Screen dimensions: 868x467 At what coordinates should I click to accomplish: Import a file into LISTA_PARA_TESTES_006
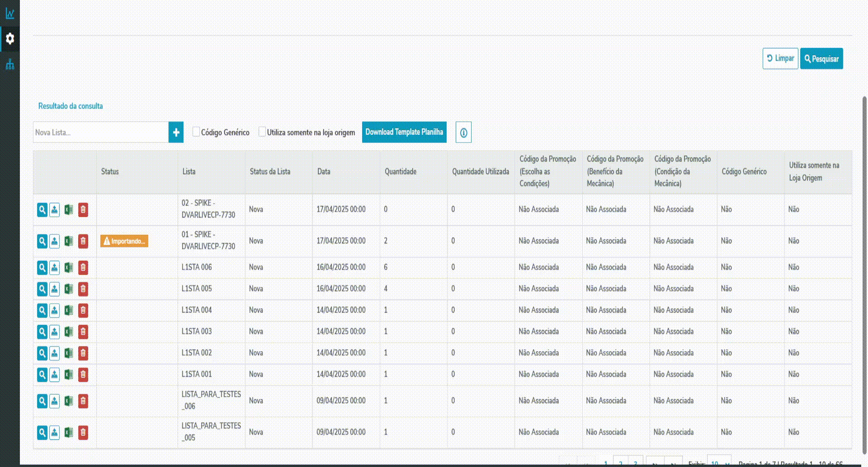pos(54,401)
